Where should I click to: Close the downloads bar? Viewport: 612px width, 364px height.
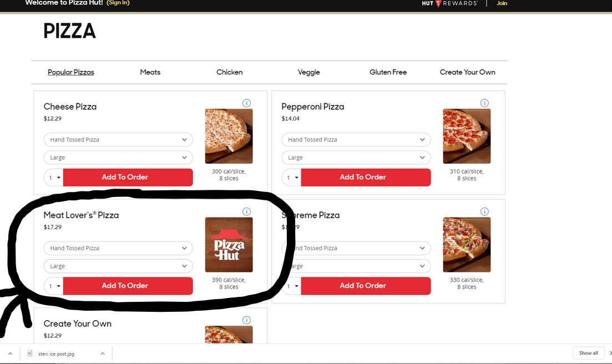pos(610,353)
